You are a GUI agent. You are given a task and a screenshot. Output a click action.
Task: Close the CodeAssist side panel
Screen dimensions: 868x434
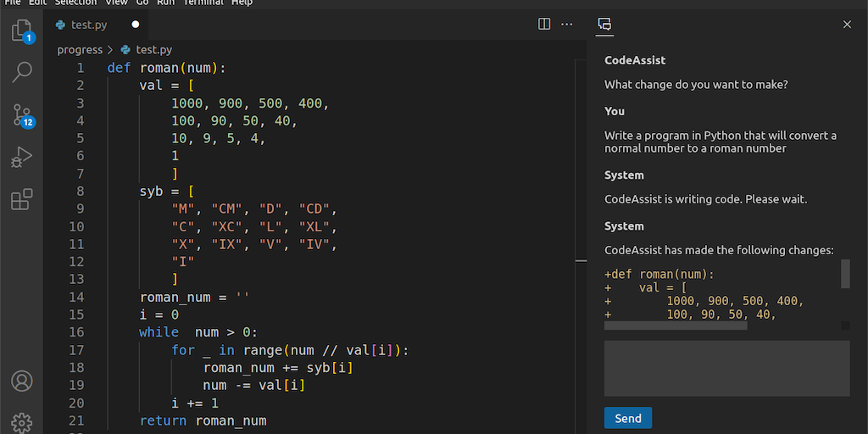click(x=847, y=25)
